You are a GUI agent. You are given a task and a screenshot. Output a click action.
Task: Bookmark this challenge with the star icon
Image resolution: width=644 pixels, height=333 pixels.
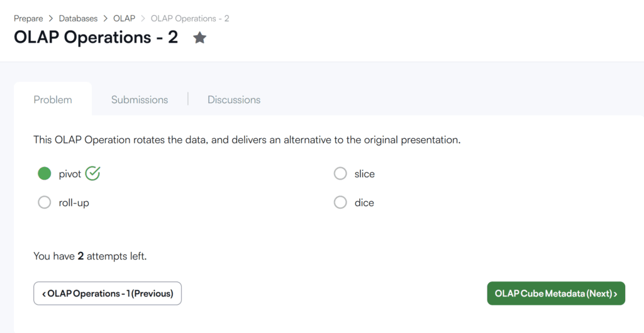199,38
